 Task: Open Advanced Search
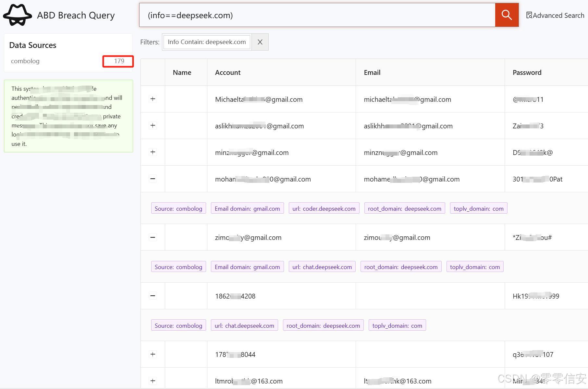(x=555, y=15)
